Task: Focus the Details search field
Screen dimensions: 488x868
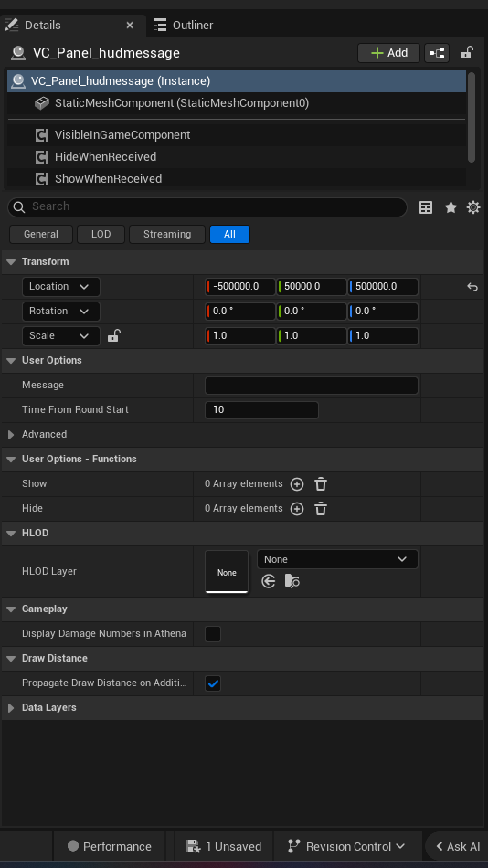Action: (x=207, y=206)
